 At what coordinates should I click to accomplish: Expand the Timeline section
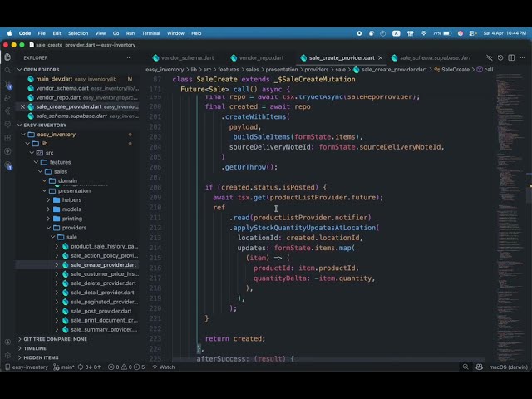point(19,348)
